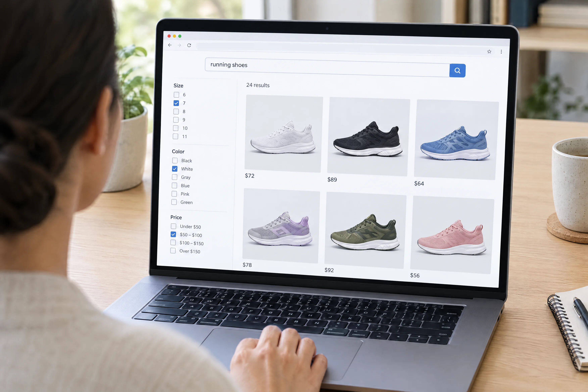Click the $64 price label
588x392 pixels.
pyautogui.click(x=419, y=184)
